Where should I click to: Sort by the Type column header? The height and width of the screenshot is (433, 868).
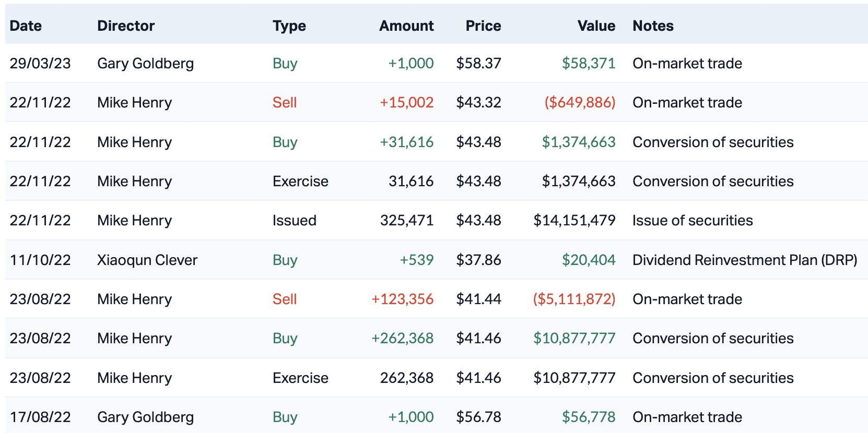[x=289, y=26]
